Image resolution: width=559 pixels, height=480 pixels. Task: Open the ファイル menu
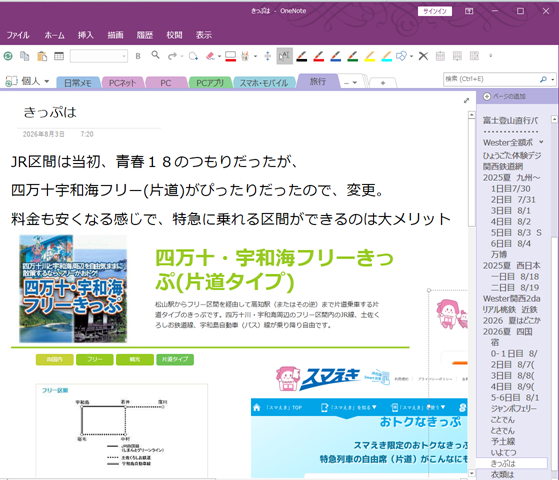18,35
